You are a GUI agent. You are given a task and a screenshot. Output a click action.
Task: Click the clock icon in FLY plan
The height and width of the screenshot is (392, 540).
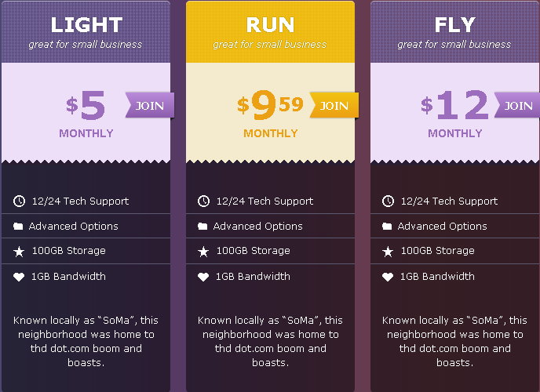point(388,201)
